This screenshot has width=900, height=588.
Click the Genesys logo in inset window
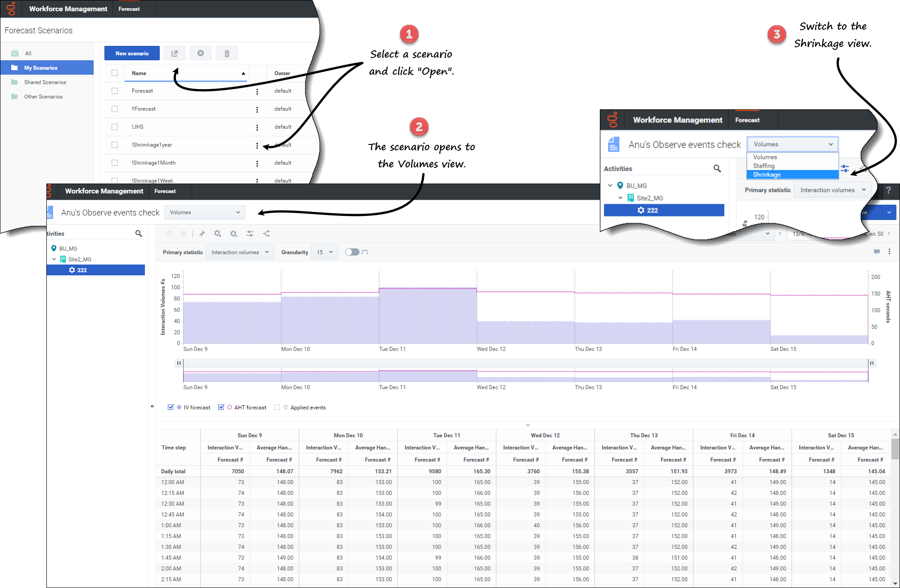[x=612, y=120]
